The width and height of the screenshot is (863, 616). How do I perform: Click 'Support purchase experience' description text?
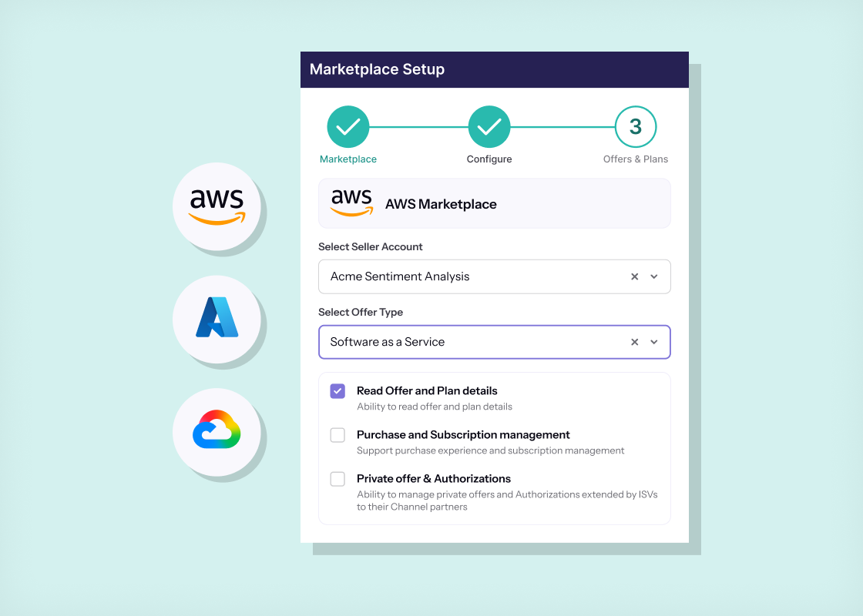point(490,451)
